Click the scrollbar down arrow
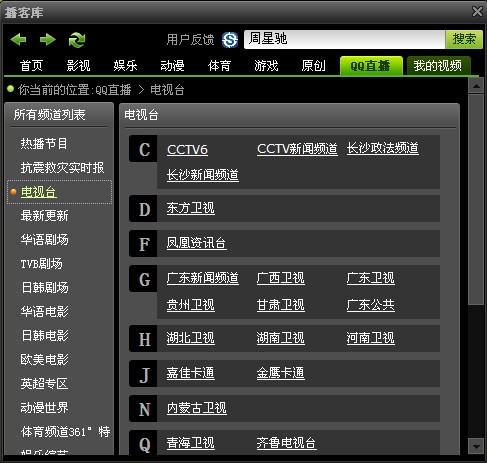The height and width of the screenshot is (463, 487). tap(476, 446)
